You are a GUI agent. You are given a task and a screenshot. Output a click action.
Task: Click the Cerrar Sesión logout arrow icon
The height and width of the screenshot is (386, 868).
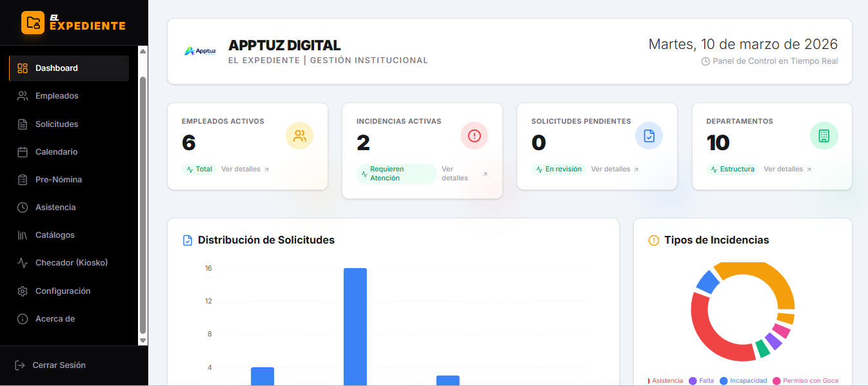20,365
